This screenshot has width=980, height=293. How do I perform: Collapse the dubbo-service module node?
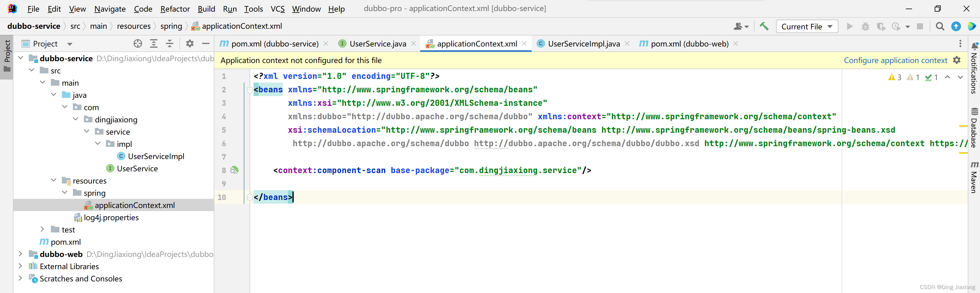pos(21,58)
